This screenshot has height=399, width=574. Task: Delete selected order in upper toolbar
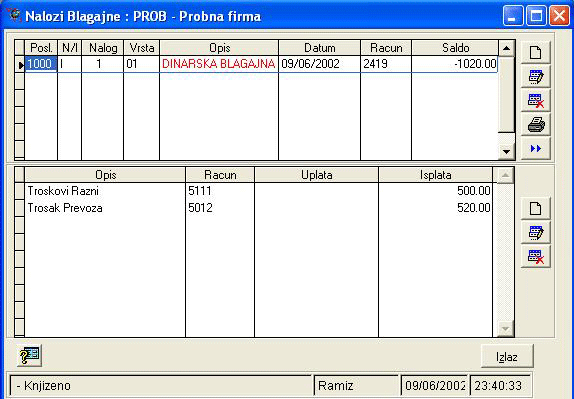(x=536, y=100)
